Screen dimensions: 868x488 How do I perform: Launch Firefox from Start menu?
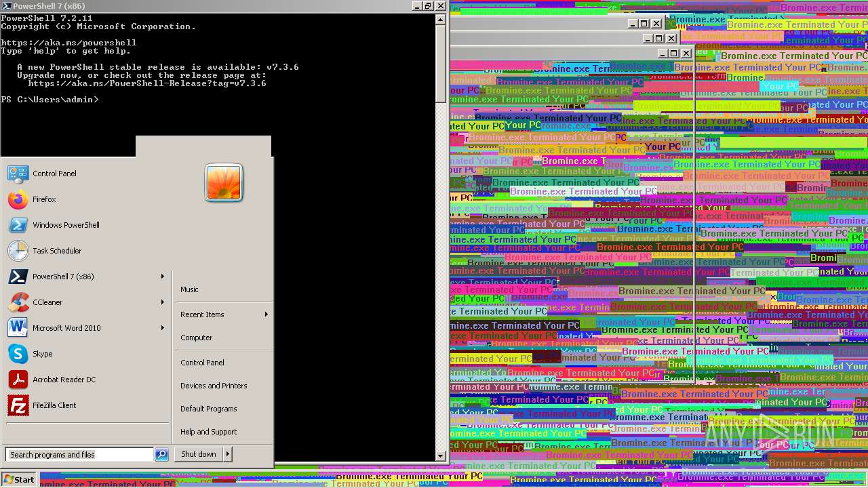coord(18,199)
